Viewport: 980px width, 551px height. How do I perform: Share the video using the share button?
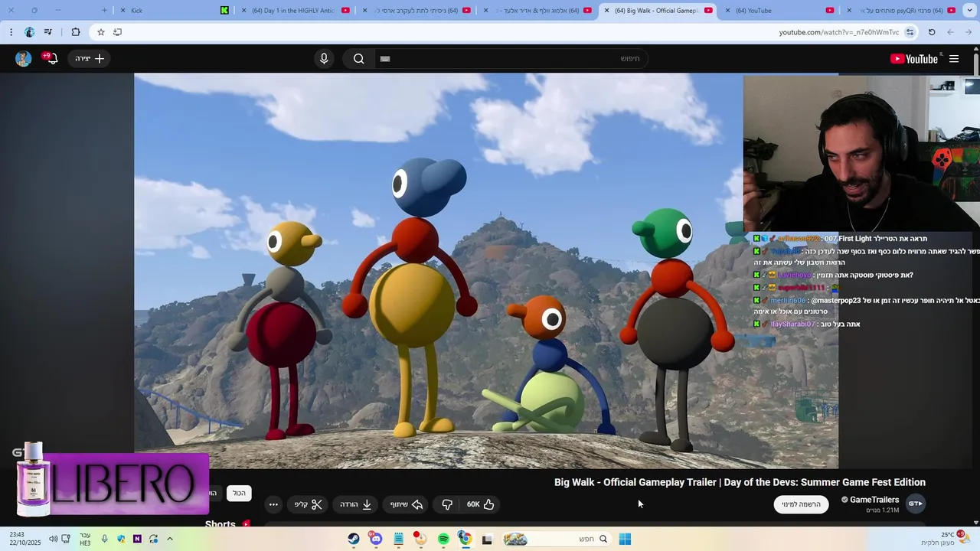407,504
